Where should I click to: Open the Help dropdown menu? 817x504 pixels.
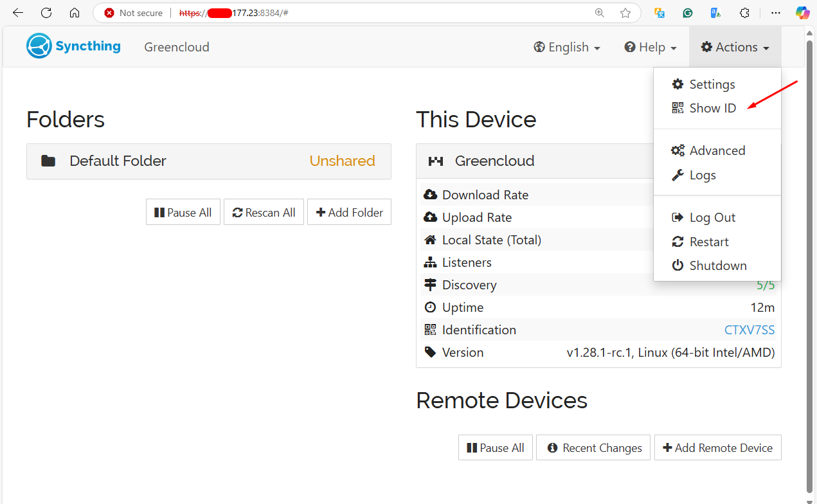click(651, 47)
